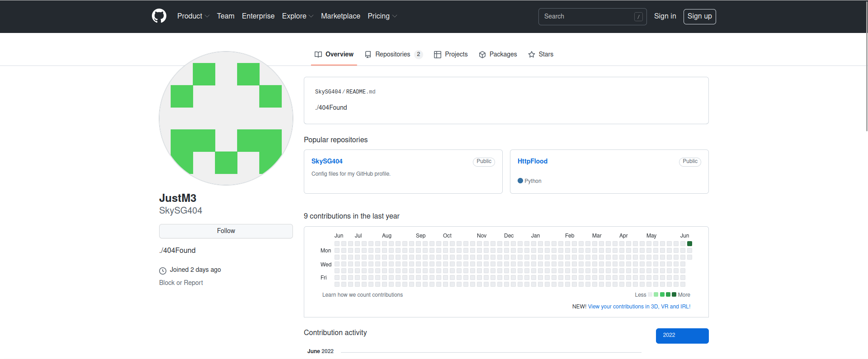Select the 2022 year filter
868x359 pixels.
682,336
